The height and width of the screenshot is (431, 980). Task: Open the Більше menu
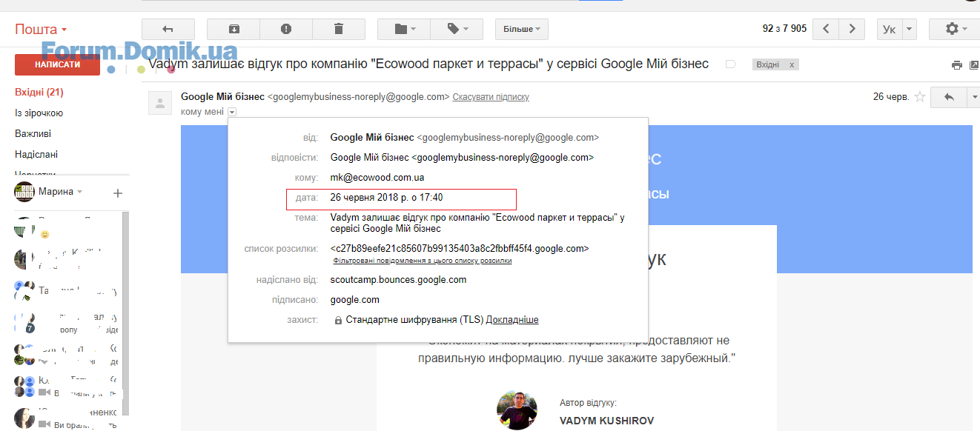[x=522, y=29]
